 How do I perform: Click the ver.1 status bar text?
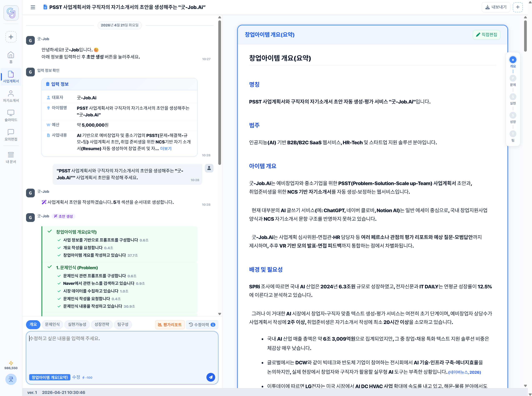tap(32, 392)
